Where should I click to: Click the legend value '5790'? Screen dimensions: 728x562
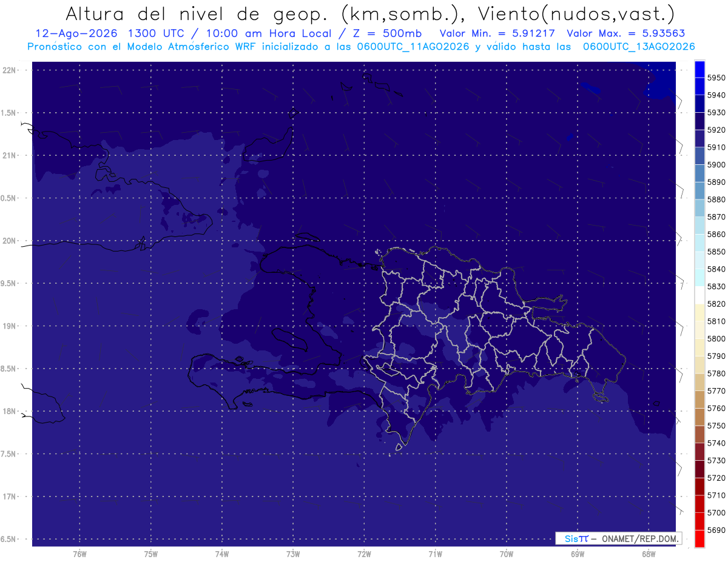pyautogui.click(x=716, y=356)
